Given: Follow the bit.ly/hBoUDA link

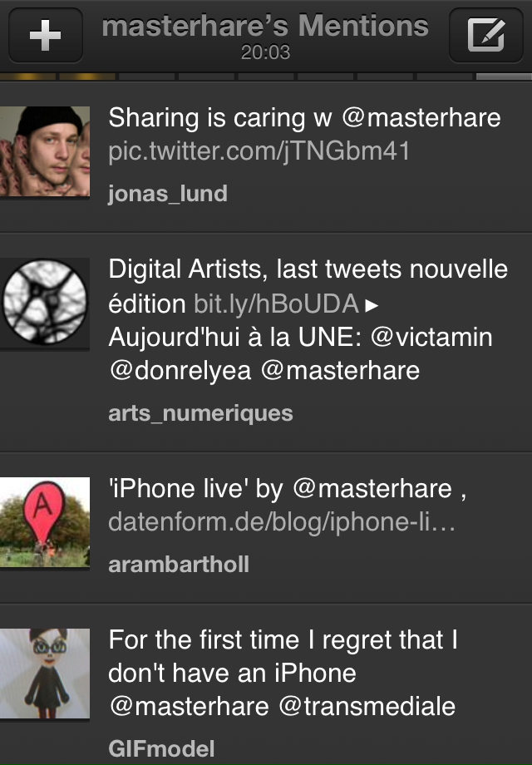Looking at the screenshot, I should point(276,304).
